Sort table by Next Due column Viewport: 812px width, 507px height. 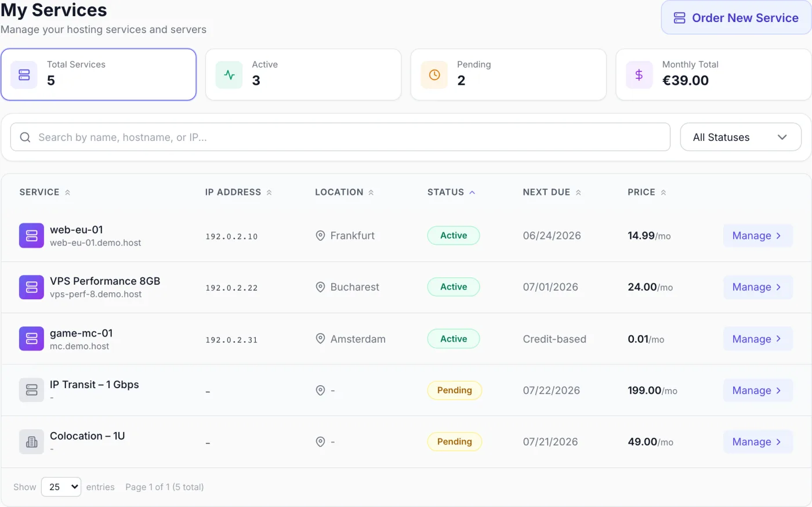[552, 192]
